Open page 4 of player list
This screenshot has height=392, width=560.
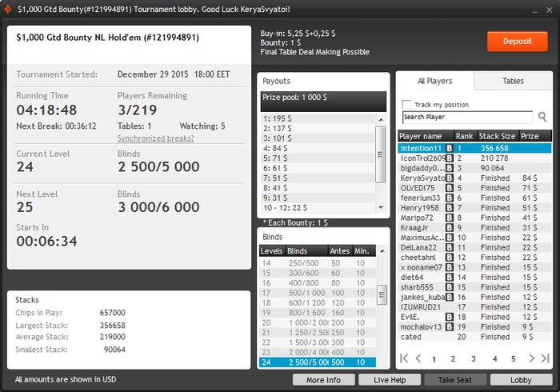[494, 358]
